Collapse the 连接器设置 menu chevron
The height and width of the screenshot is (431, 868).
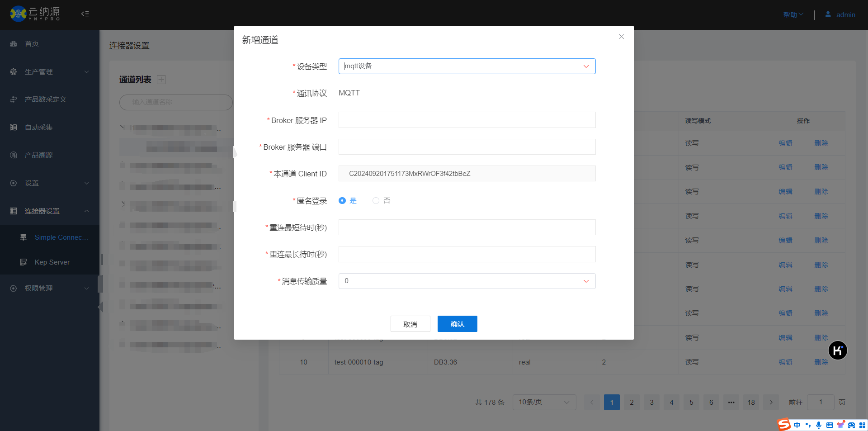pos(86,211)
